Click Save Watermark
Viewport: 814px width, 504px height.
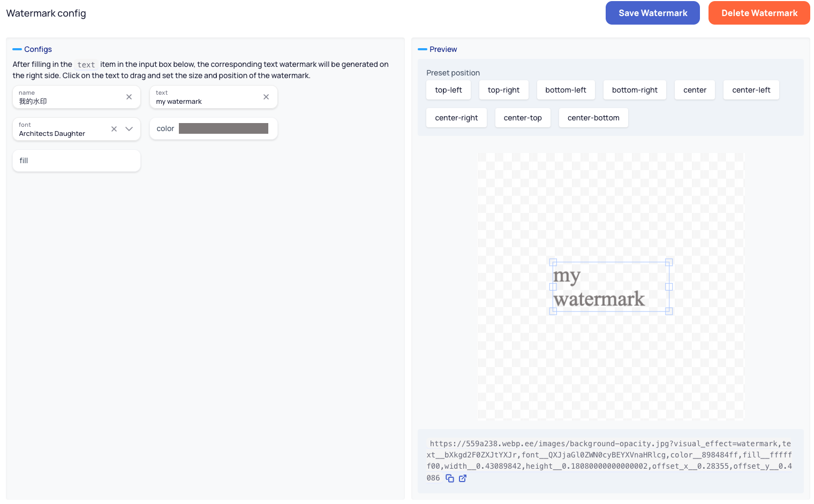(x=652, y=13)
